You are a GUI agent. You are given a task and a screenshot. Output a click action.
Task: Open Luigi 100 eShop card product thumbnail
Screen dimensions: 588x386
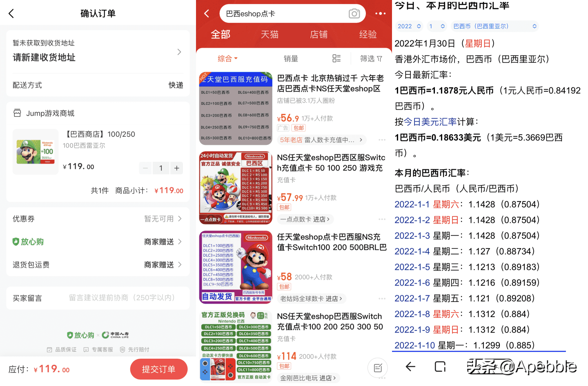(x=36, y=151)
